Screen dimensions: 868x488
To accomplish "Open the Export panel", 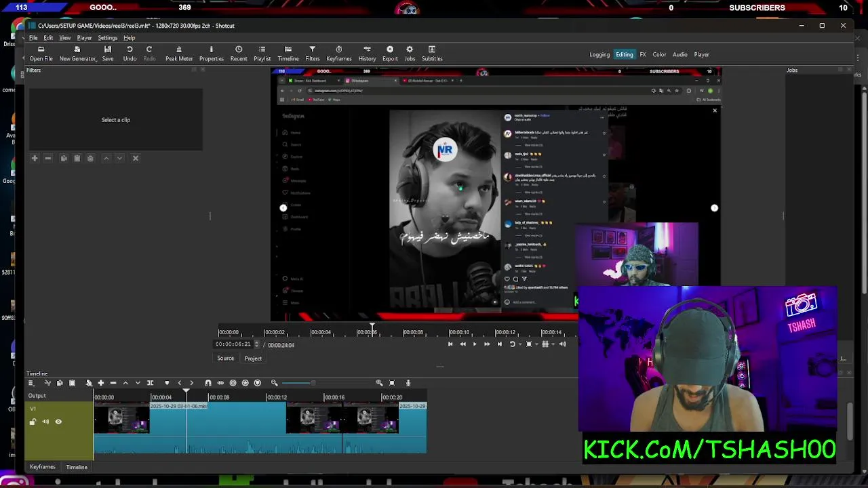I will click(390, 54).
